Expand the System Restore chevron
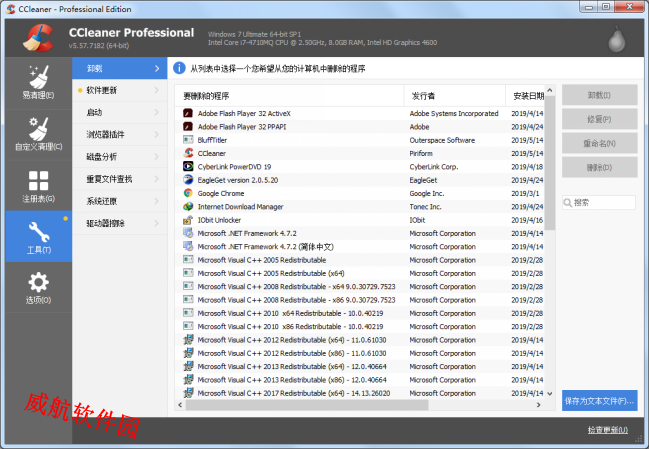Viewport: 649px width, 449px height. pyautogui.click(x=156, y=201)
